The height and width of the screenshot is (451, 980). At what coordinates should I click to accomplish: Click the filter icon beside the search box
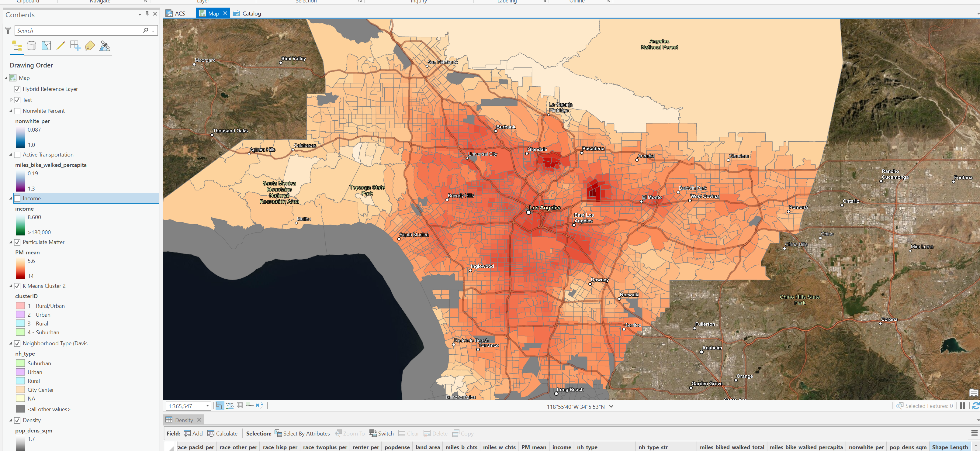click(8, 30)
